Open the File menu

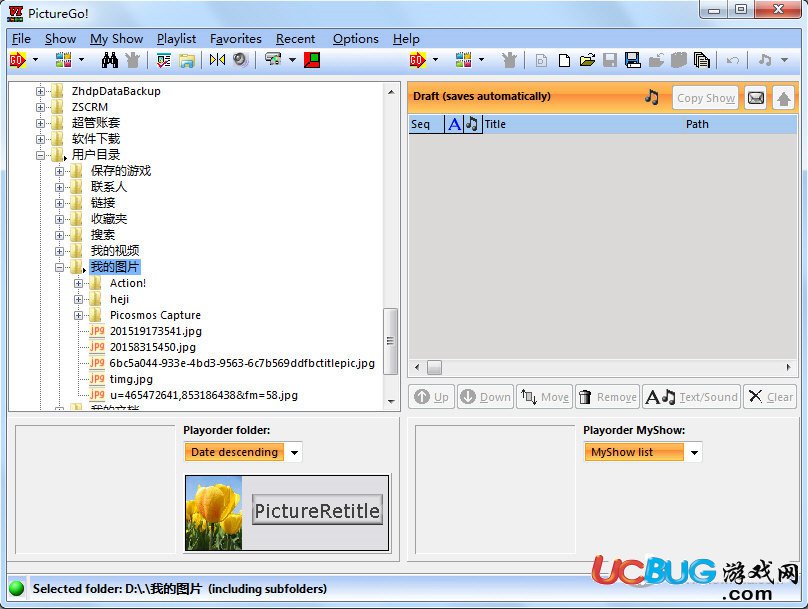(x=21, y=39)
